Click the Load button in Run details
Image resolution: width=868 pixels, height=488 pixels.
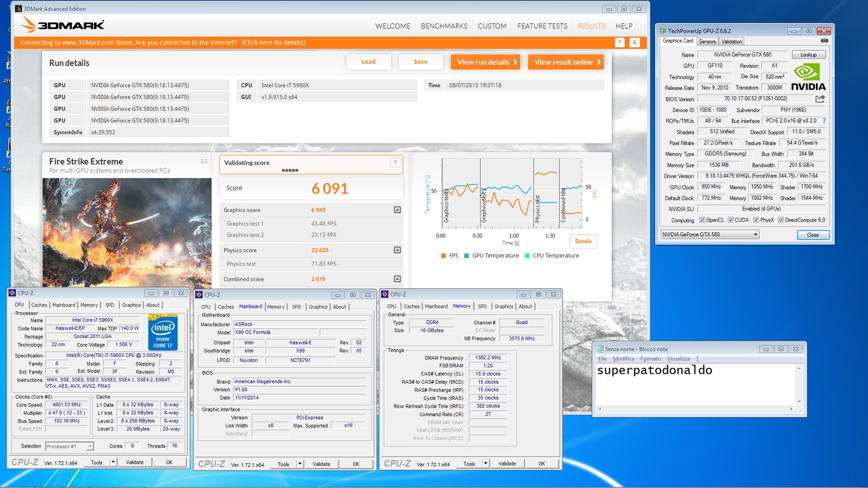tap(368, 62)
